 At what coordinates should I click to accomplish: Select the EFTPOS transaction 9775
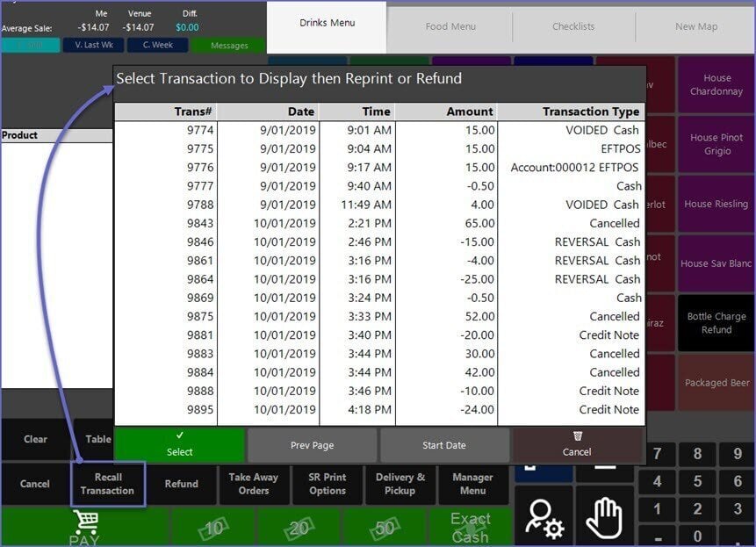[x=379, y=149]
